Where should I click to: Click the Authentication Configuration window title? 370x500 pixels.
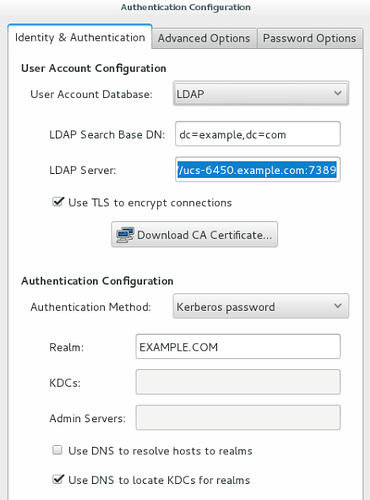point(186,7)
